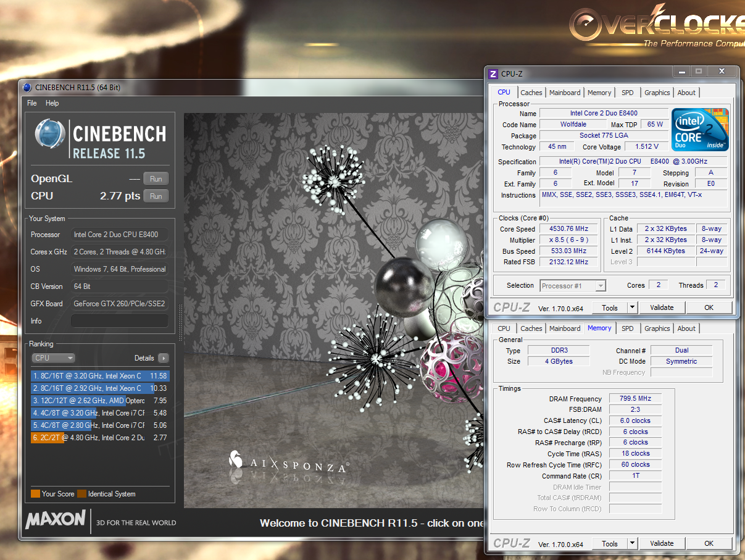Click the Info input field
The image size is (745, 560).
pyautogui.click(x=119, y=321)
